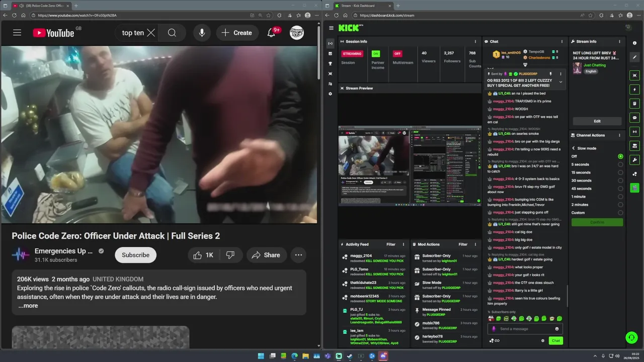Viewport: 644px width, 362px height.
Task: Select 45 seconds slow mode option
Action: (x=620, y=189)
